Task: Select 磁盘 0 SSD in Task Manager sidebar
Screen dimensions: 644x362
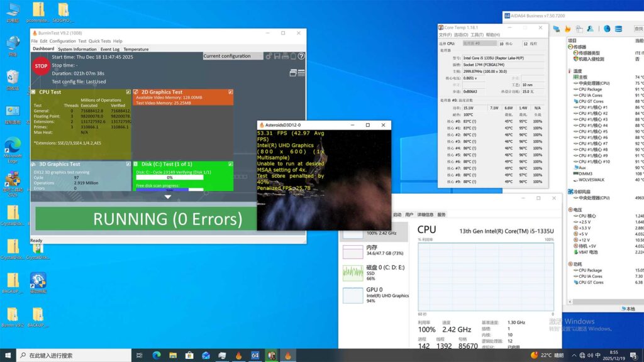Action: [x=375, y=273]
